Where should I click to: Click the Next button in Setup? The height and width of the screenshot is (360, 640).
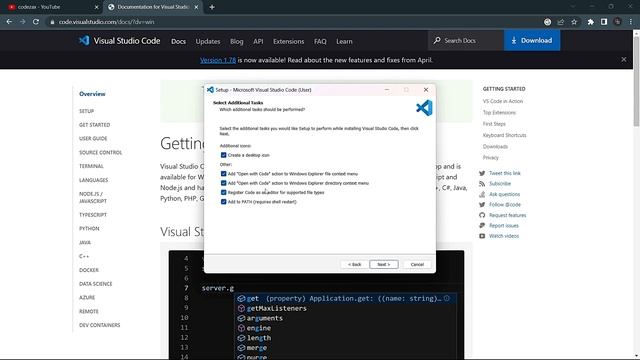pyautogui.click(x=384, y=264)
